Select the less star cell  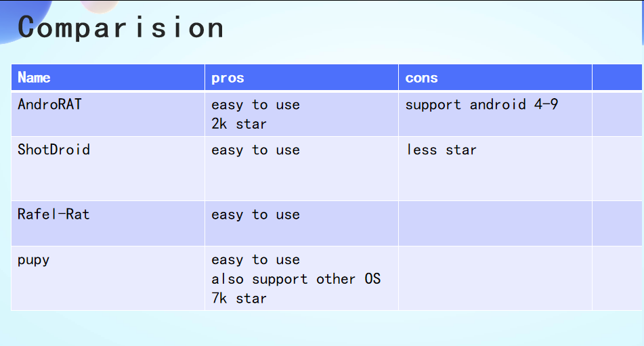coord(442,150)
